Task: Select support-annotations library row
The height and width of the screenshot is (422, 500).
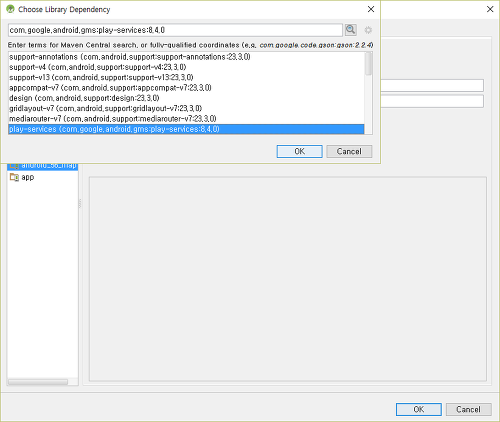Action: pyautogui.click(x=186, y=57)
